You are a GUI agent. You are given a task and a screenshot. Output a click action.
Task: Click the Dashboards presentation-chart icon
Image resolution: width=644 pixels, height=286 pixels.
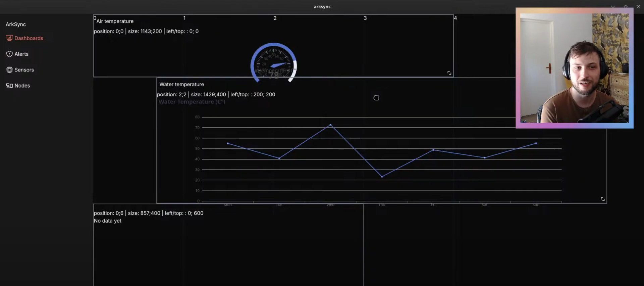(x=9, y=38)
